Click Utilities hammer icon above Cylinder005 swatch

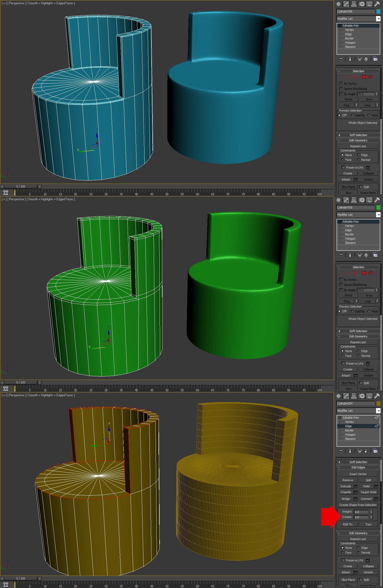pyautogui.click(x=377, y=200)
